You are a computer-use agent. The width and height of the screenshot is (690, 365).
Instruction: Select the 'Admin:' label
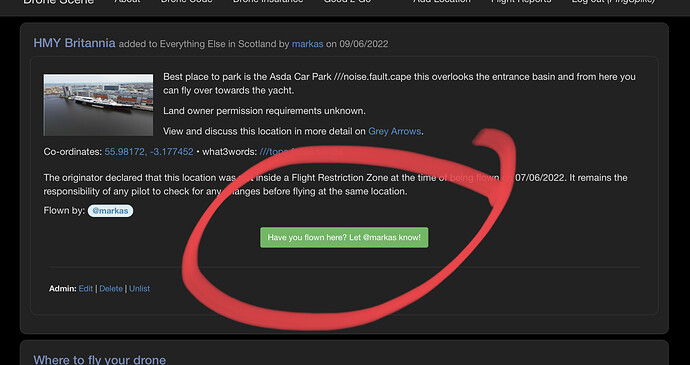click(62, 289)
